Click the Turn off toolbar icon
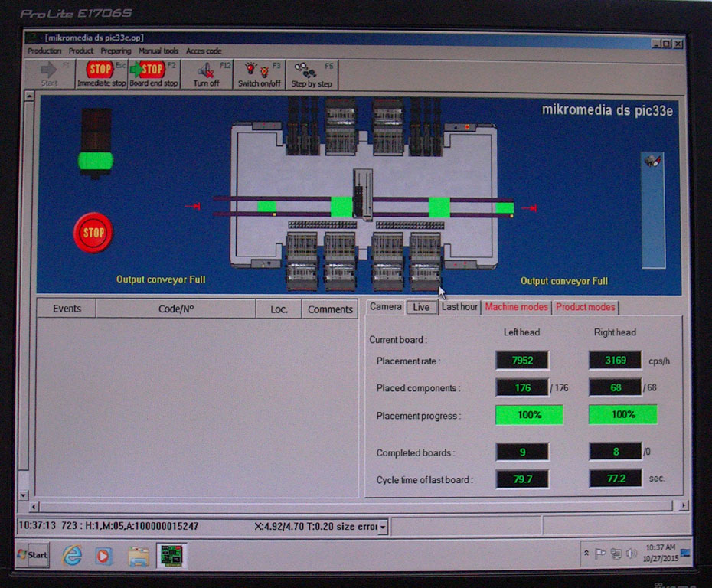The width and height of the screenshot is (712, 588). (207, 74)
